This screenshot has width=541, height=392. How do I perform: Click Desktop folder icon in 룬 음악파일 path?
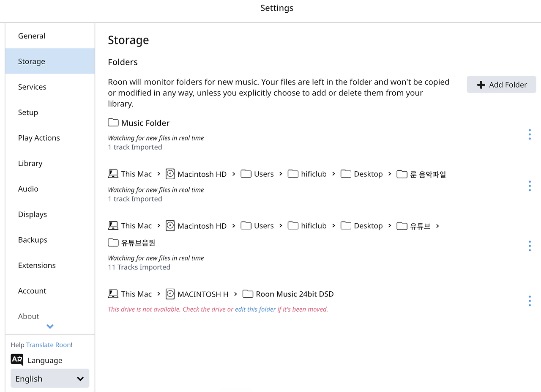click(346, 174)
